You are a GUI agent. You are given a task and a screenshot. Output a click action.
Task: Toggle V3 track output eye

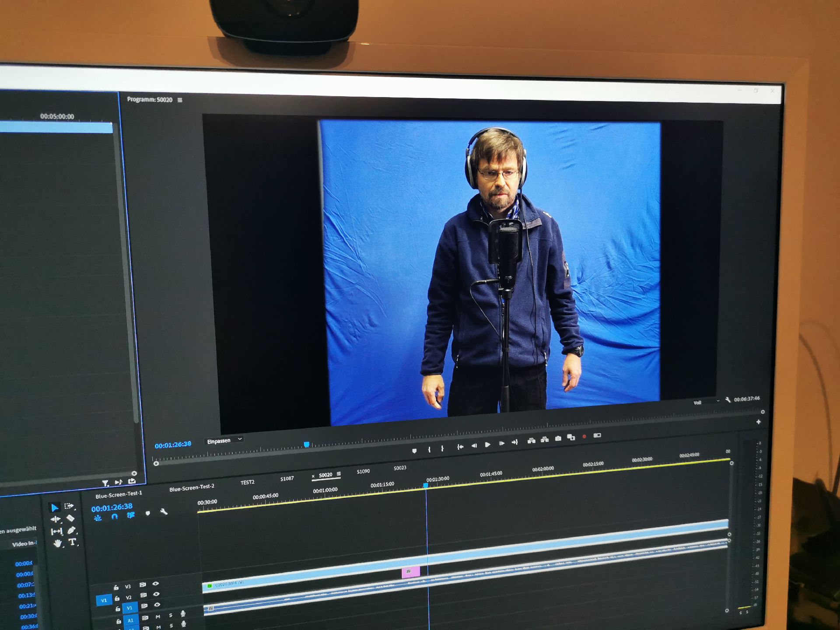pos(155,584)
